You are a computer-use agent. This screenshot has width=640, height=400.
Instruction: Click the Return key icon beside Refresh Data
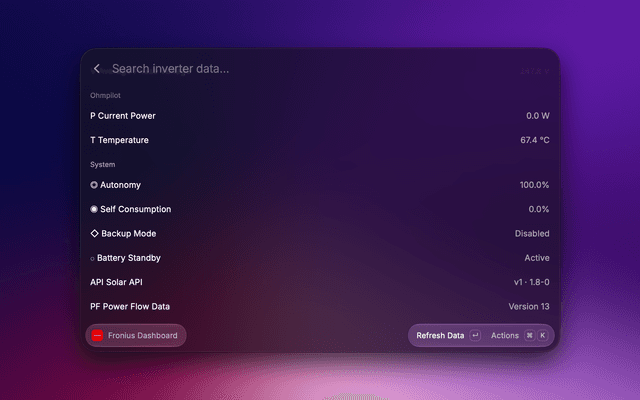[x=475, y=336]
